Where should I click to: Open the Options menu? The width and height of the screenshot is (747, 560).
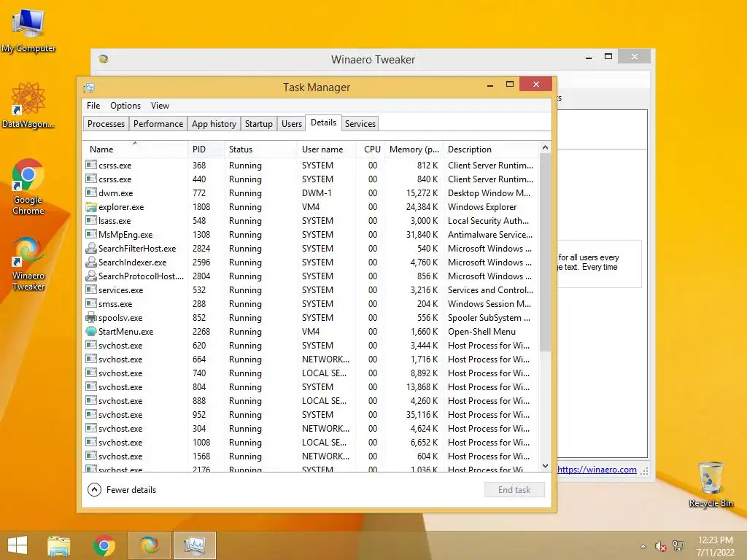(125, 105)
